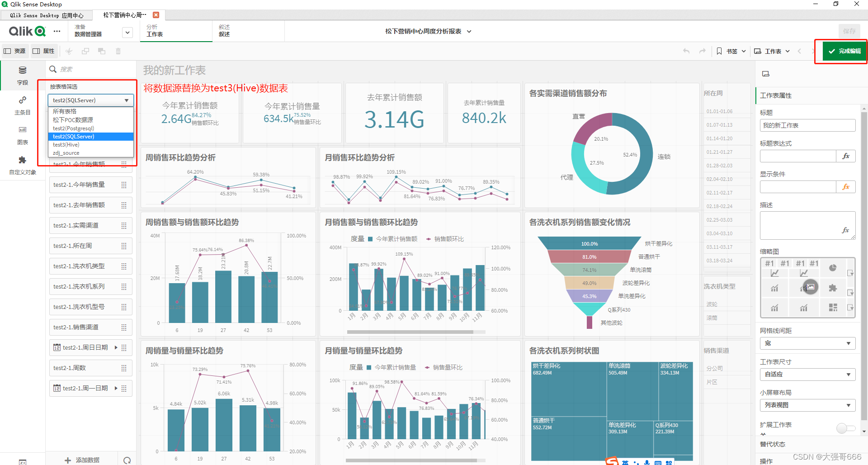Open the 主条目 master items panel

pyautogui.click(x=22, y=105)
